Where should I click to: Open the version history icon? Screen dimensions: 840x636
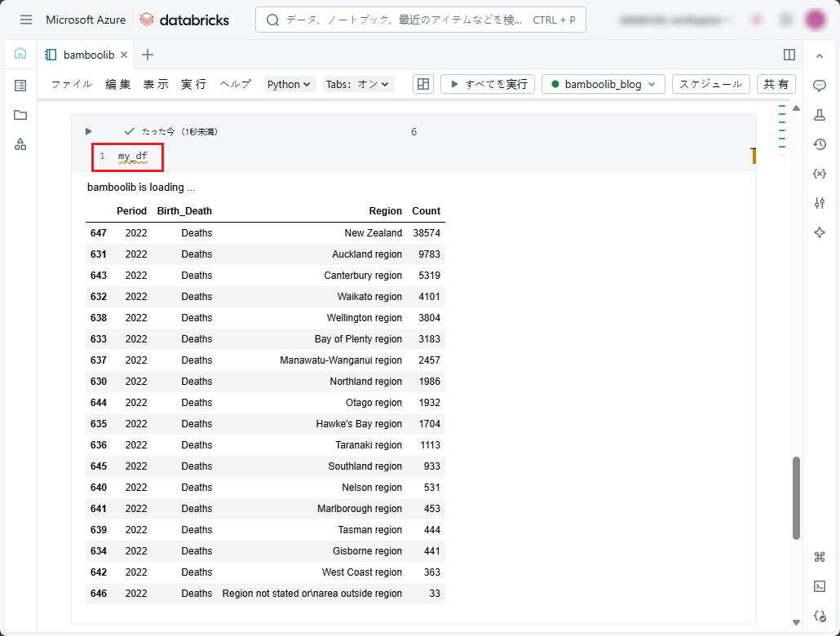tap(820, 144)
